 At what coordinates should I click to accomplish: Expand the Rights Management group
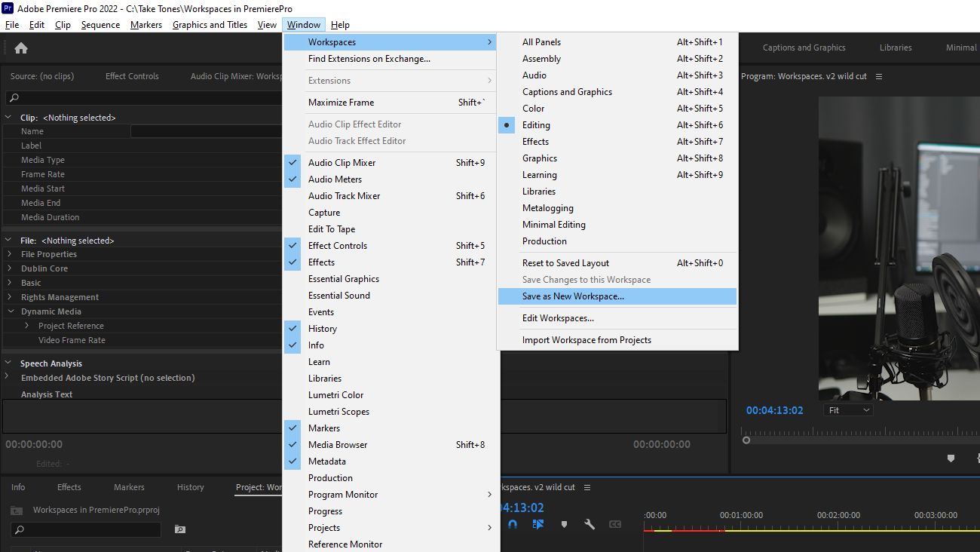coord(10,297)
